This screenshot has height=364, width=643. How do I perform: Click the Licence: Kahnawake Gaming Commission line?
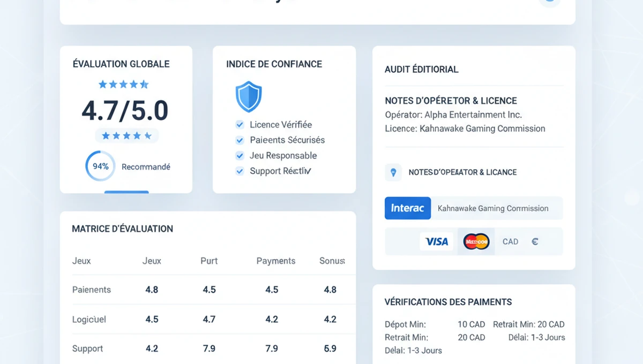click(x=465, y=128)
